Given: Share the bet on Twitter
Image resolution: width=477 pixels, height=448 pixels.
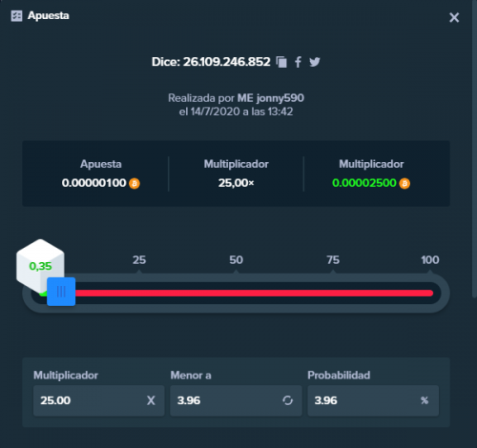Looking at the screenshot, I should (315, 62).
